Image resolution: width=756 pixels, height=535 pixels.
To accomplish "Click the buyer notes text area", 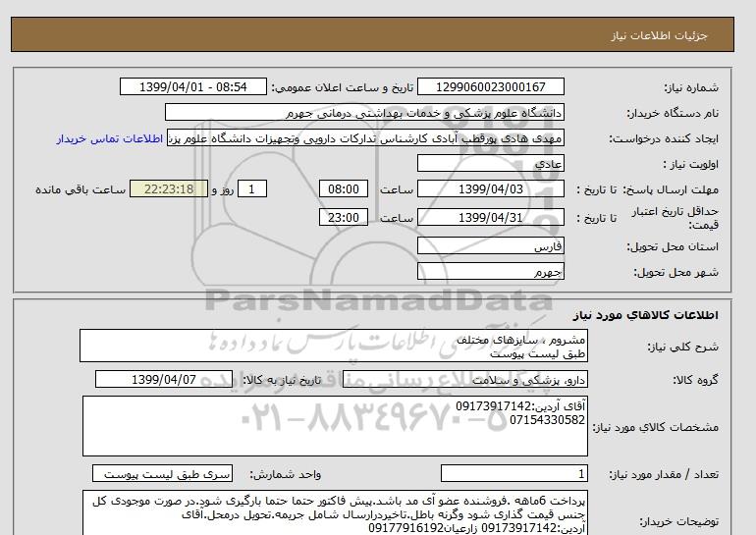I will pos(335,512).
